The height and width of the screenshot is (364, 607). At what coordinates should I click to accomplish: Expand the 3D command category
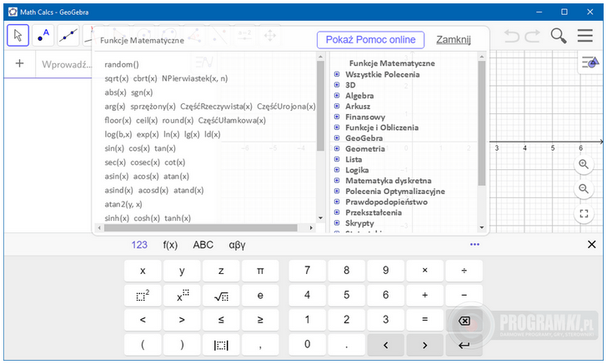(x=337, y=85)
